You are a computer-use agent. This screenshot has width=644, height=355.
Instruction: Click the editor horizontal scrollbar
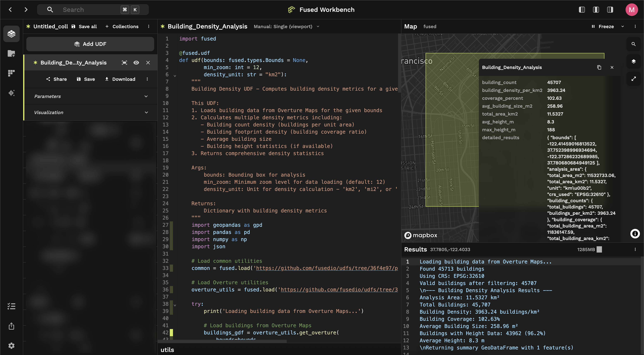click(223, 342)
